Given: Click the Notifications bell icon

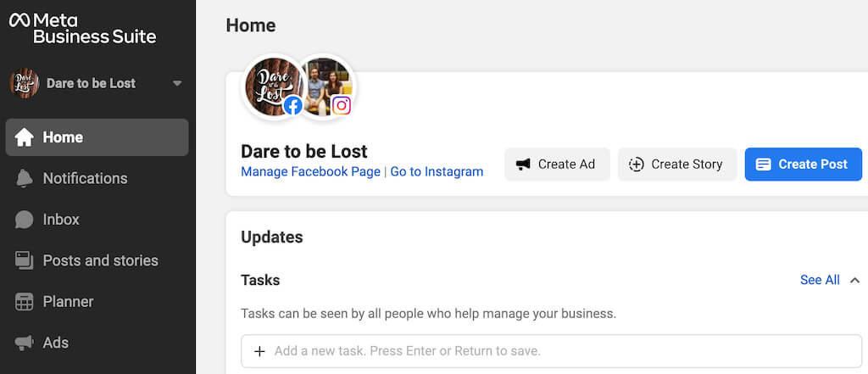Looking at the screenshot, I should pyautogui.click(x=25, y=178).
